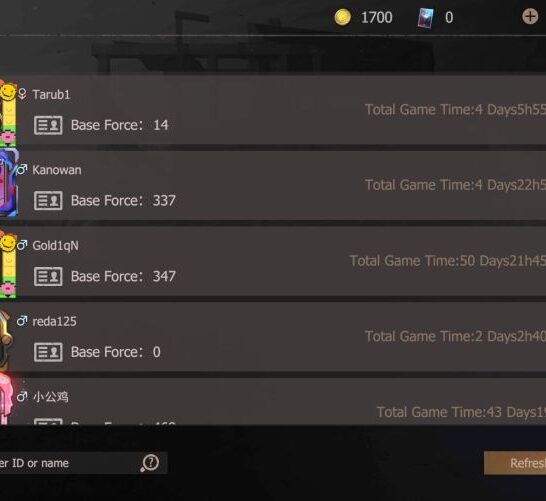This screenshot has width=546, height=501.
Task: Click the player name 小公鸡
Action: (51, 397)
